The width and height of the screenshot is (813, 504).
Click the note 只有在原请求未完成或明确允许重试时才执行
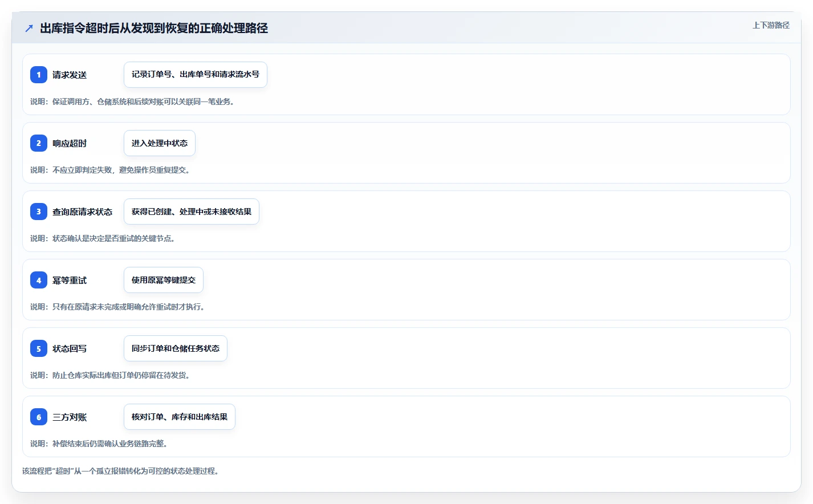pyautogui.click(x=117, y=307)
